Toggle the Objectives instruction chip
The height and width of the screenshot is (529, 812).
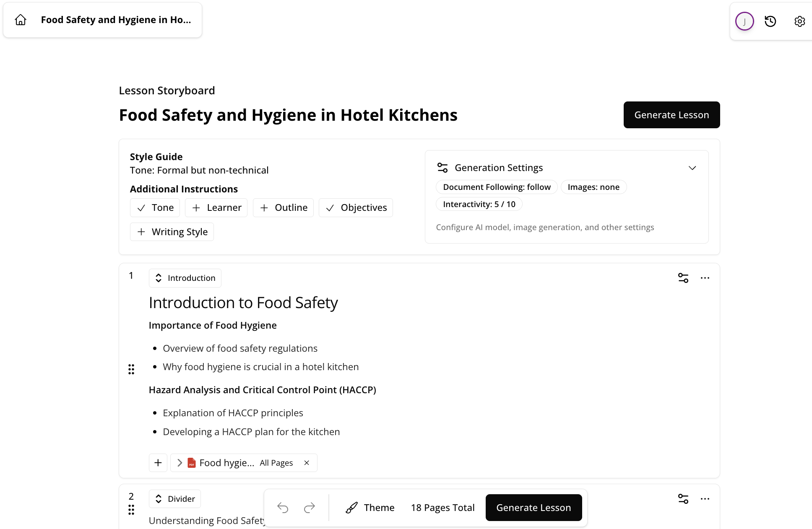tap(356, 208)
